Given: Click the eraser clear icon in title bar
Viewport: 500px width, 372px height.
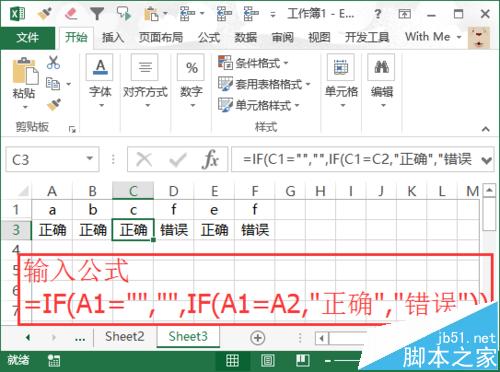Looking at the screenshot, I should 71,14.
